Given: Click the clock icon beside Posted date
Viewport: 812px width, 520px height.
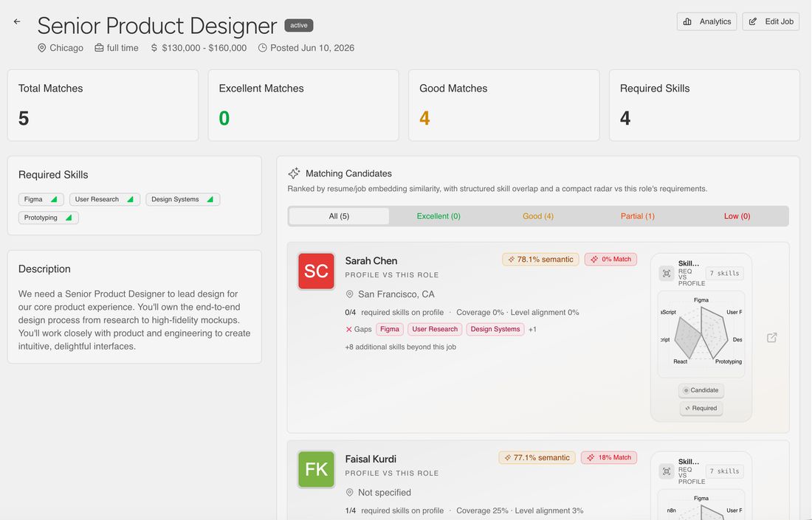Looking at the screenshot, I should pyautogui.click(x=263, y=48).
